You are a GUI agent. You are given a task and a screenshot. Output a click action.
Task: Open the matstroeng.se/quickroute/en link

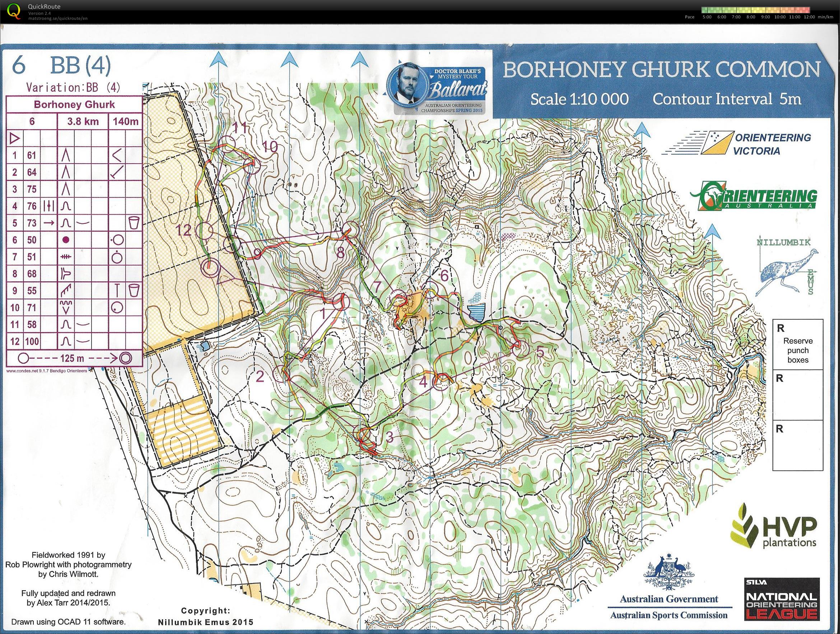(x=58, y=18)
